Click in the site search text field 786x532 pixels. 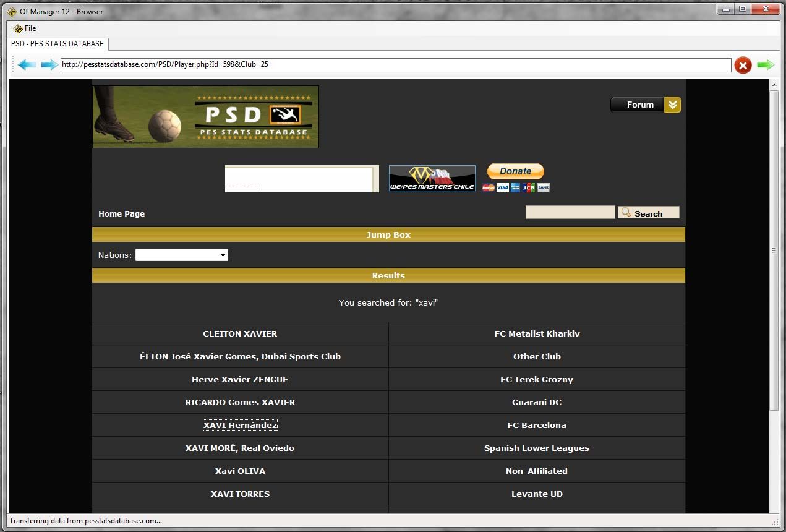[570, 213]
